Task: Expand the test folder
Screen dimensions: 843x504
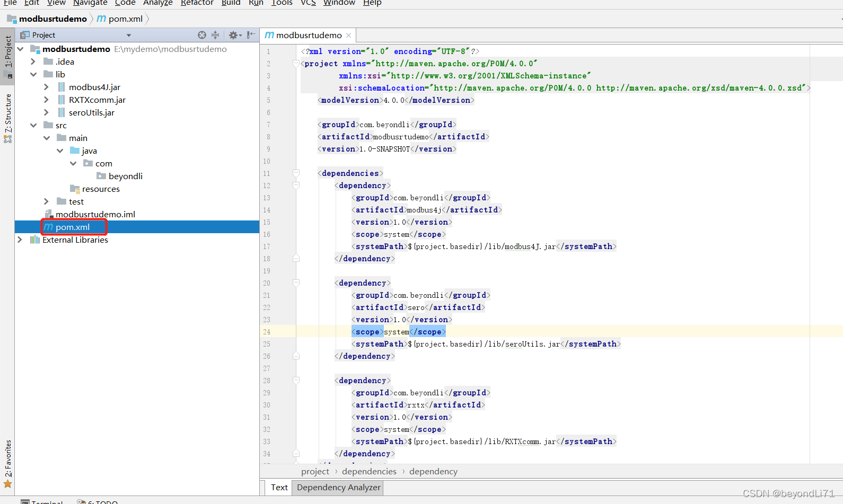Action: pos(46,201)
